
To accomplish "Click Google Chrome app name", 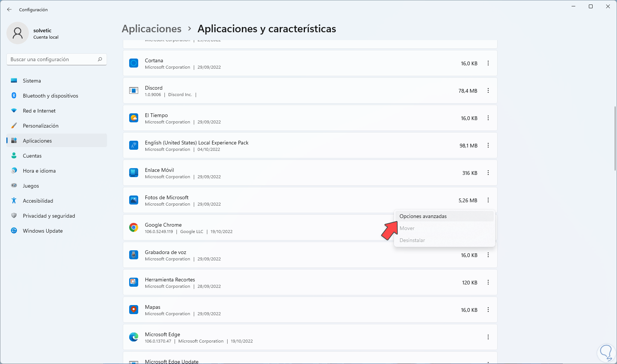I will coord(163,225).
